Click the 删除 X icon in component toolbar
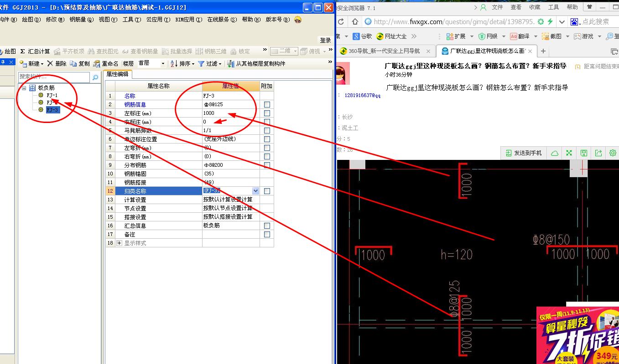The image size is (619, 364). (50, 64)
